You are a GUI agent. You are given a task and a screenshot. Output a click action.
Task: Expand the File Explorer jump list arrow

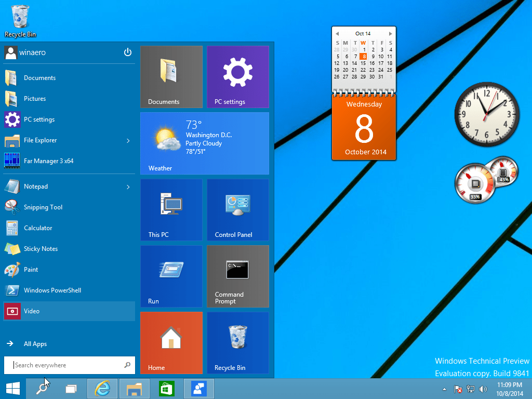pyautogui.click(x=128, y=140)
